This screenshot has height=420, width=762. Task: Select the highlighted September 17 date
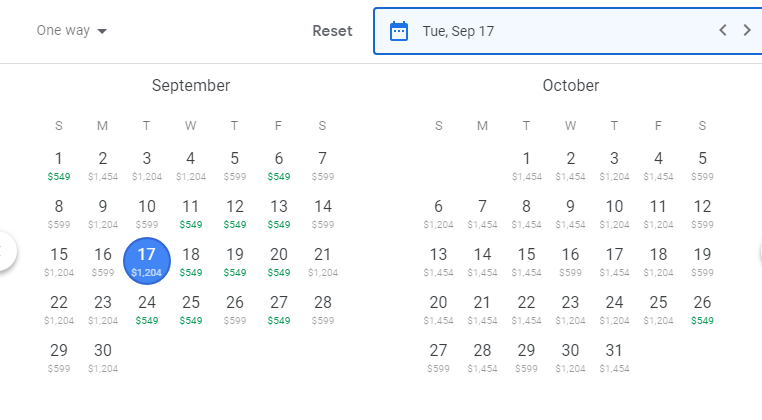147,260
